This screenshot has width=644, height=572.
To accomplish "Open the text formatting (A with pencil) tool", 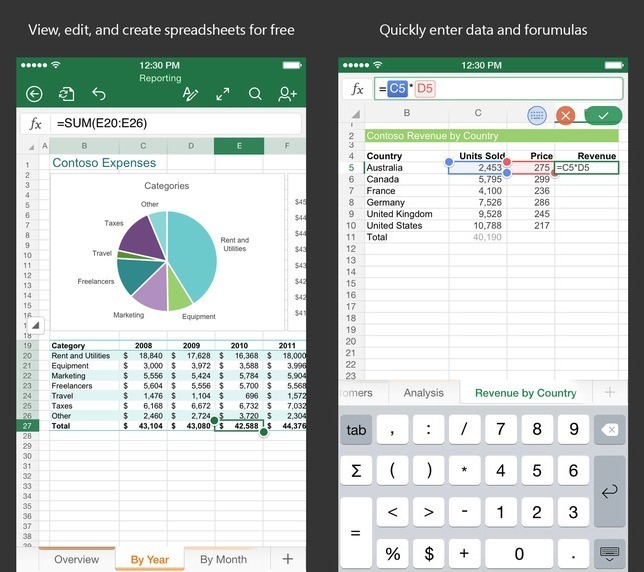I will coord(190,94).
